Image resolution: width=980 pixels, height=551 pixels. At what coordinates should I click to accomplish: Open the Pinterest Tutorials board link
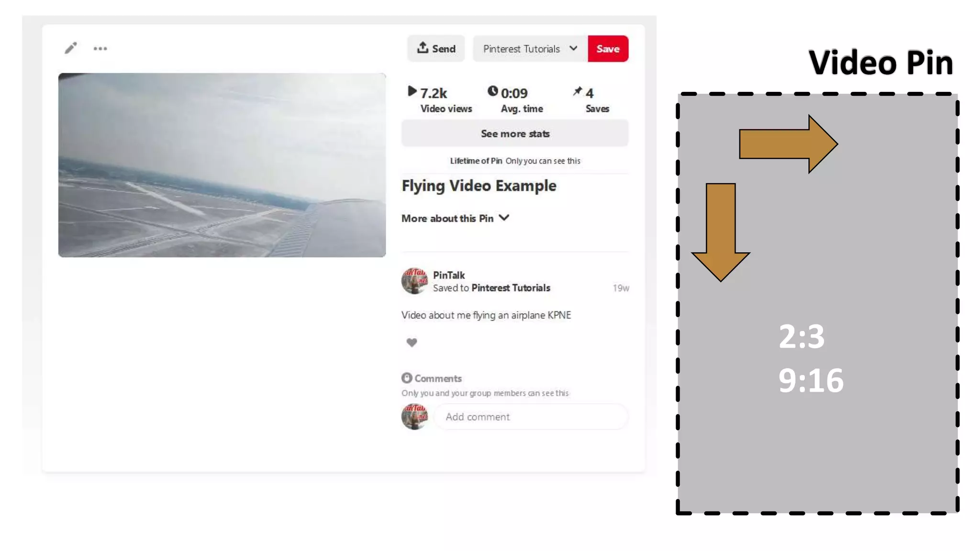click(511, 288)
